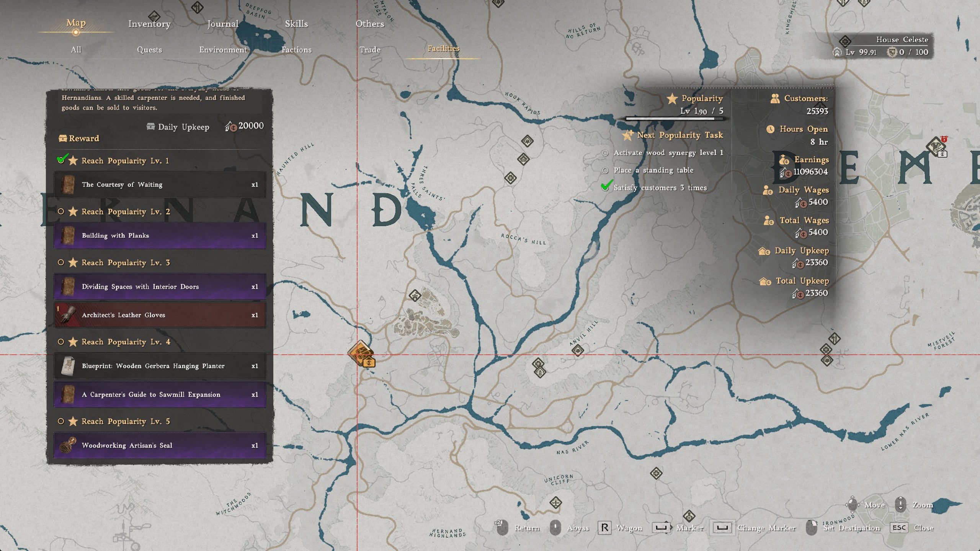980x551 pixels.
Task: Click the House Celeste faction emblem
Action: (845, 41)
